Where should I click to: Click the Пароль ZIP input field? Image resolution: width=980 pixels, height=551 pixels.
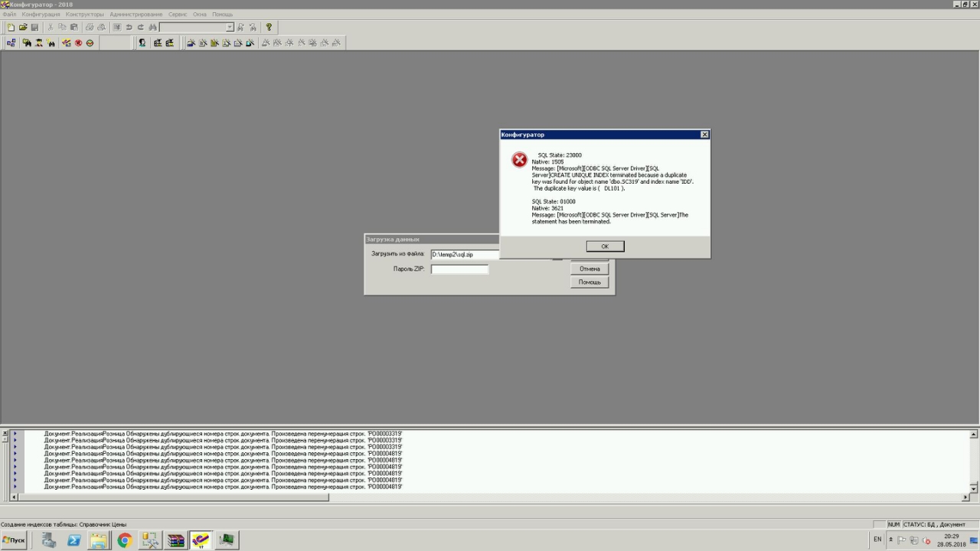(459, 269)
